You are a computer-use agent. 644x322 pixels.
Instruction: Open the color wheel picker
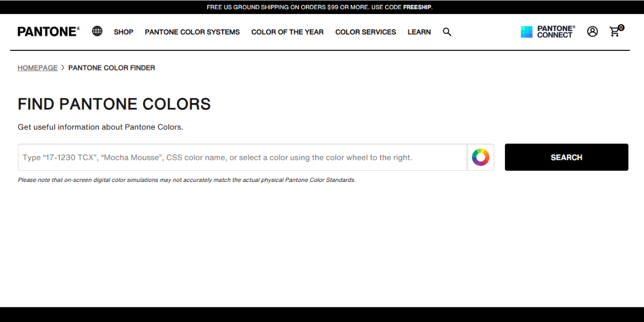(x=480, y=157)
